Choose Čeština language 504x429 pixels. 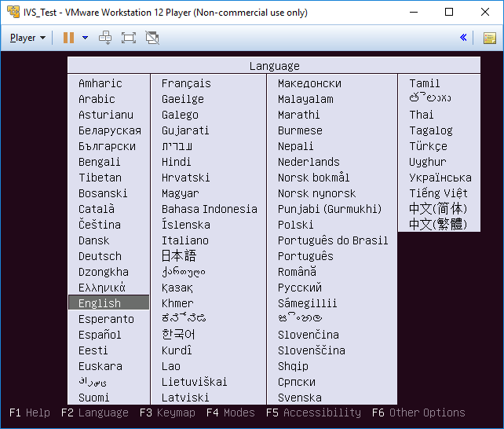100,224
